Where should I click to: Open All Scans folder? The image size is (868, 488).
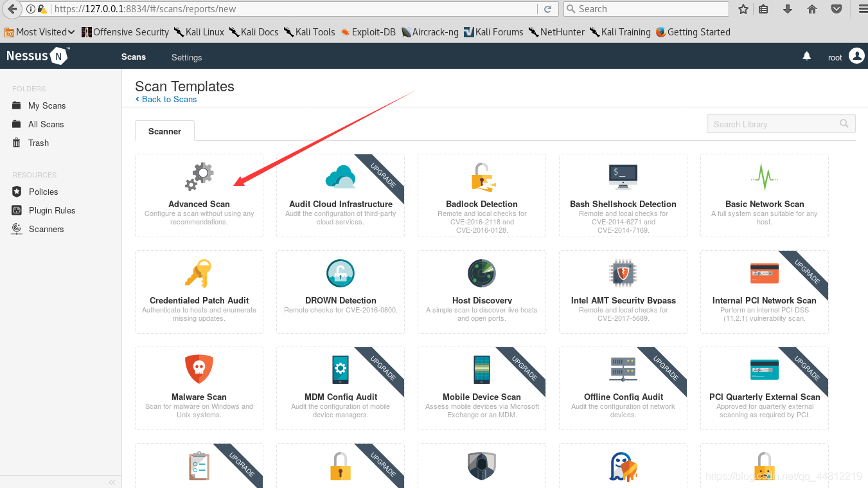coord(46,124)
